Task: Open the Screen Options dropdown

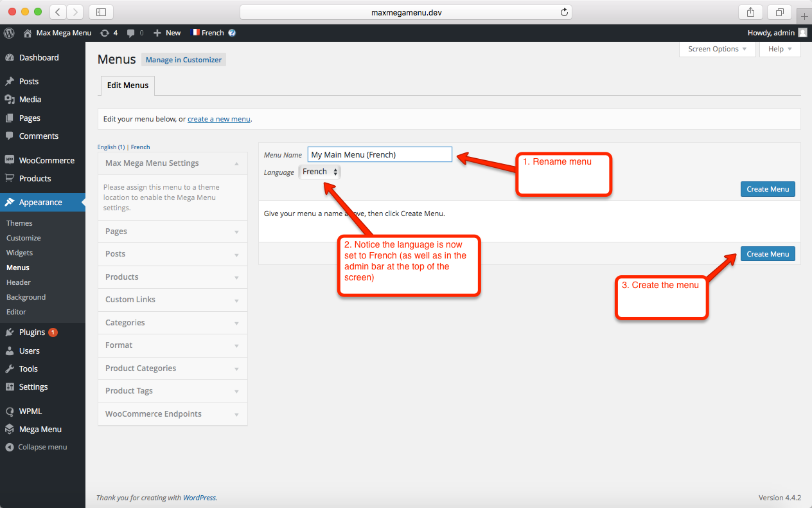Action: pyautogui.click(x=717, y=49)
